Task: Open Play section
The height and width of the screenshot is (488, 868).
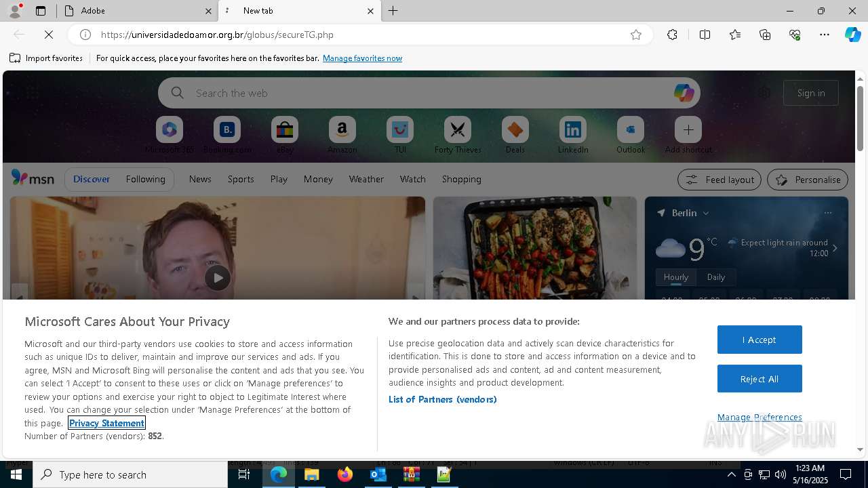Action: (x=279, y=179)
